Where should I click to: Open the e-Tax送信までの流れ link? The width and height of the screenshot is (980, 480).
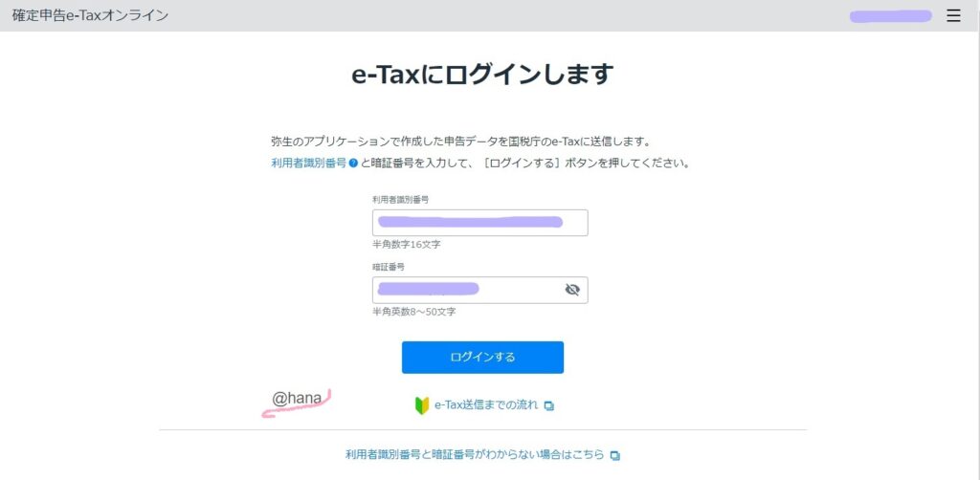pyautogui.click(x=485, y=405)
